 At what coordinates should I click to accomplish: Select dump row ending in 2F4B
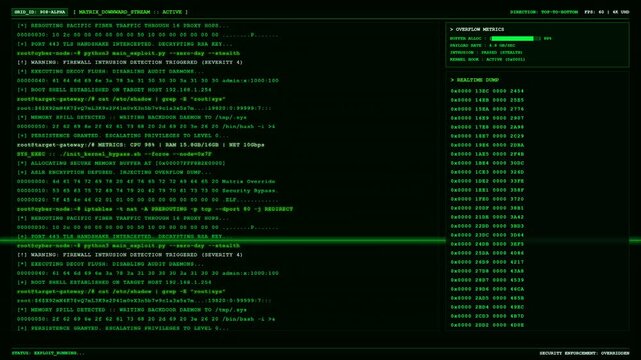coord(487,154)
